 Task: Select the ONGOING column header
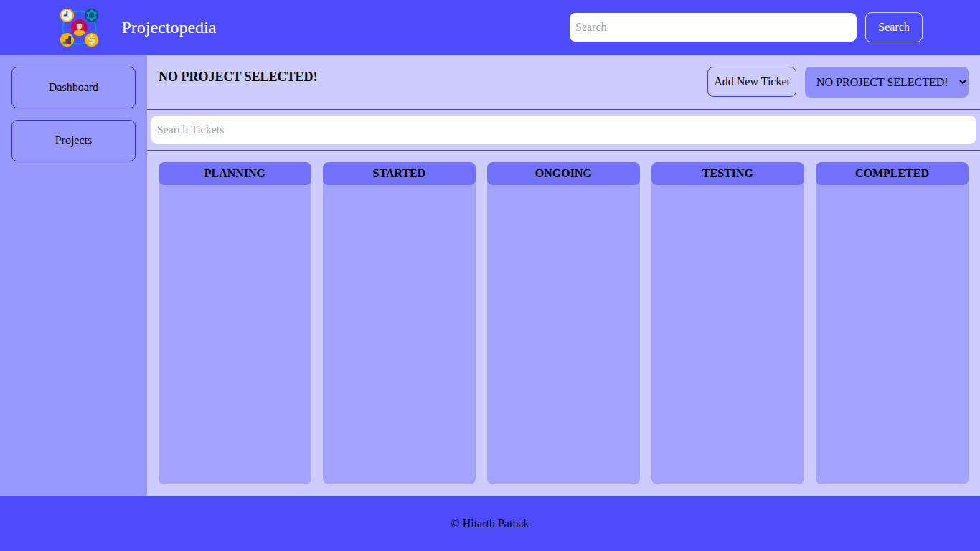563,174
